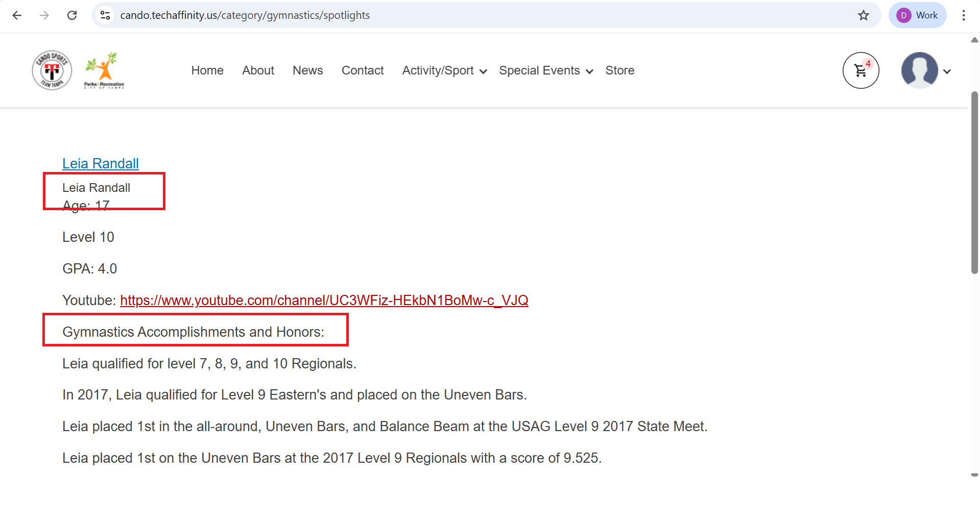Expand the user account dropdown chevron
Viewport: 980px width, 525px height.
point(947,71)
